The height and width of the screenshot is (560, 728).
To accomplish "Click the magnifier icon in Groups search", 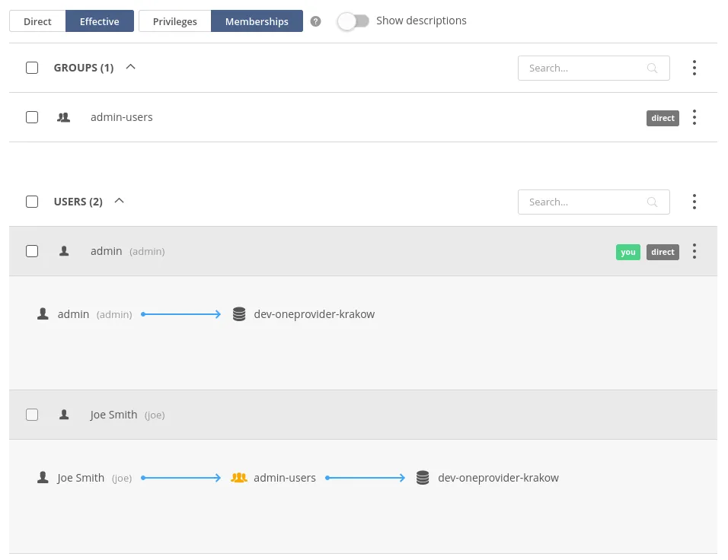I will (652, 68).
